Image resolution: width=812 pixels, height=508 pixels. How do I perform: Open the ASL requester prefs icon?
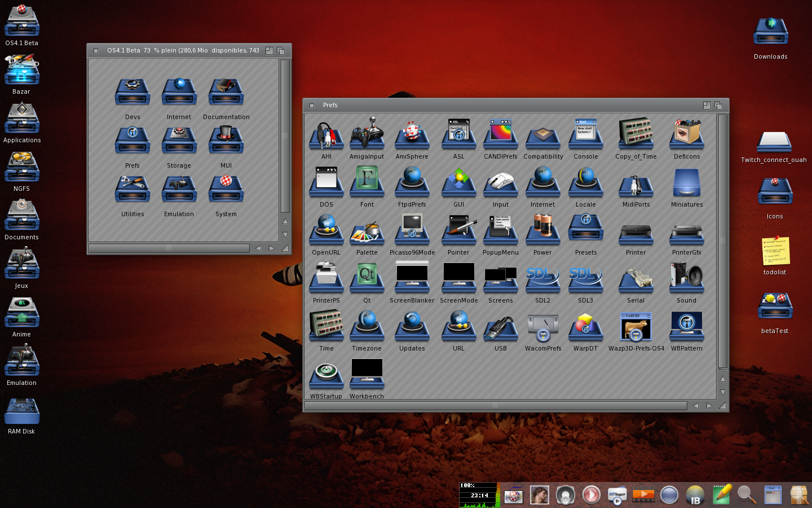tap(458, 134)
